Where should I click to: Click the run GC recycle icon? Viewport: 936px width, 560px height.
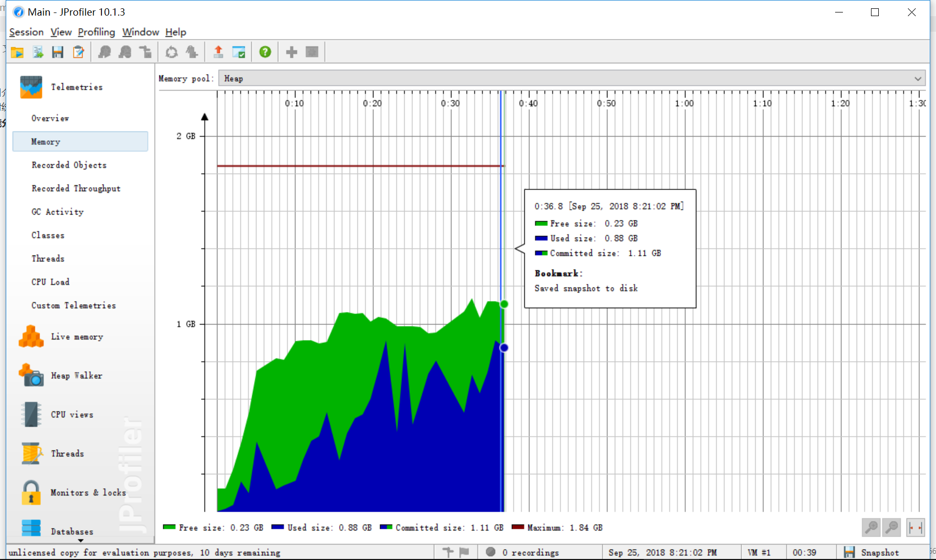(172, 52)
